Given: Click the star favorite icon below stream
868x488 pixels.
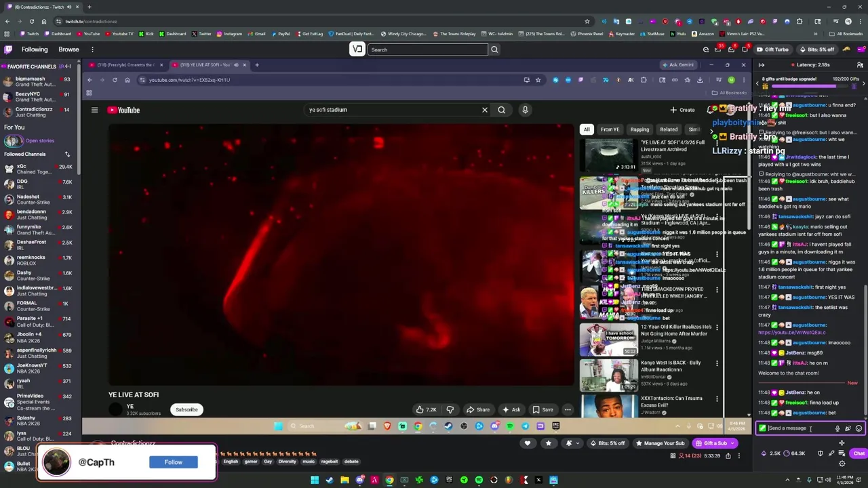Looking at the screenshot, I should coord(549,443).
